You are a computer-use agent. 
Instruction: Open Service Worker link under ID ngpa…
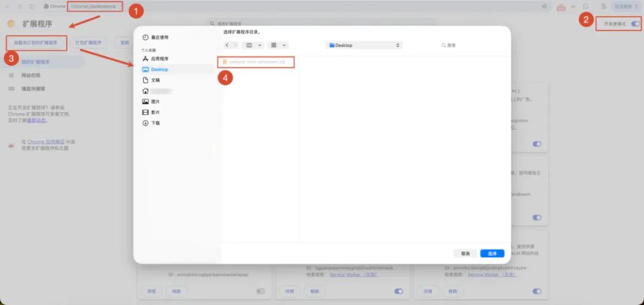(354, 275)
